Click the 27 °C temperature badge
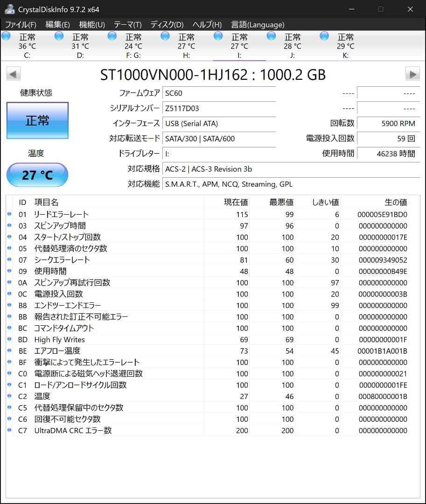The height and width of the screenshot is (504, 426). 37,175
